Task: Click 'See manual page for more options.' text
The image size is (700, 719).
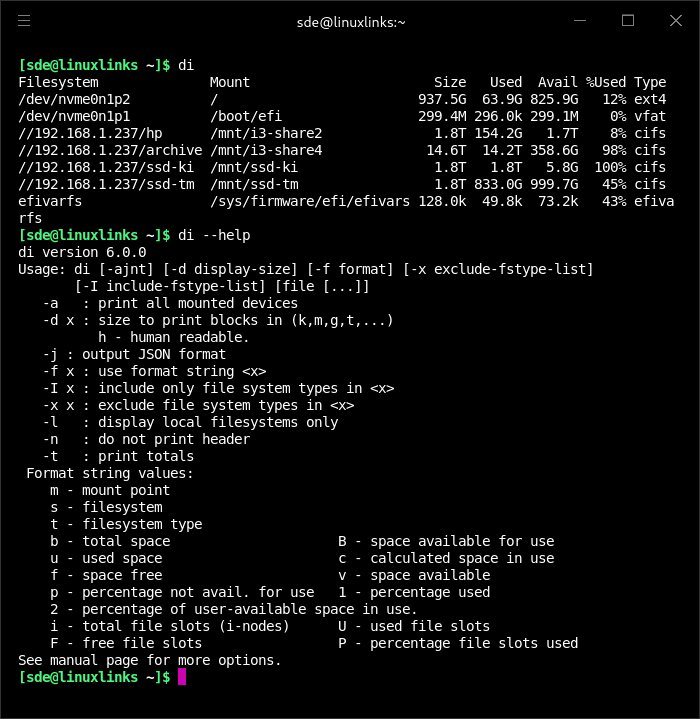Action: (x=150, y=660)
